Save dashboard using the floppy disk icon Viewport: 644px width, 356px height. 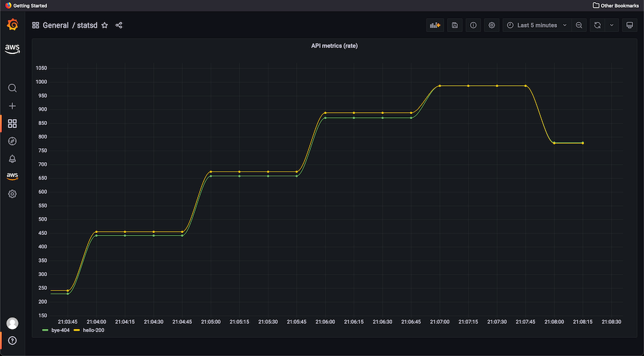[x=455, y=25]
